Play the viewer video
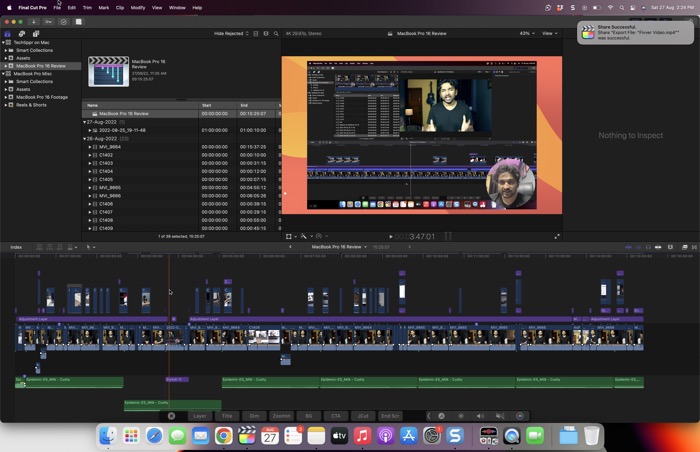Screen dimensions: 700x452 pos(391,237)
